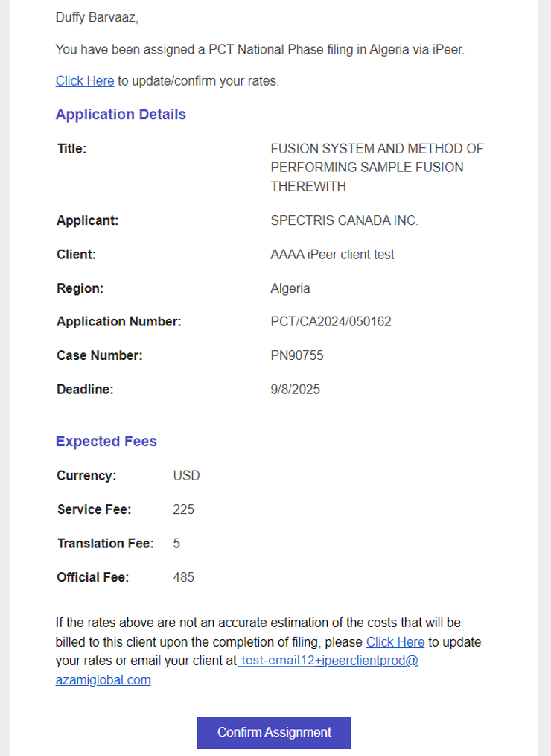Screen dimensions: 551x756
Task: Select the application number PCT/CA2024/050162
Action: 331,322
